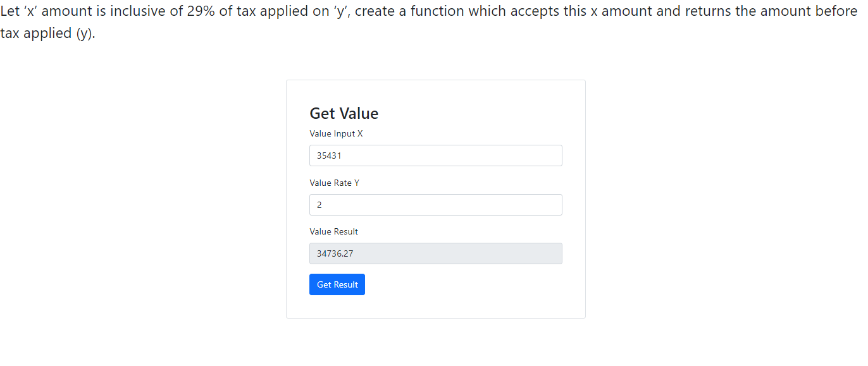Click the 34736.27 result value
Viewport: 868px width, 366px height.
coord(335,253)
